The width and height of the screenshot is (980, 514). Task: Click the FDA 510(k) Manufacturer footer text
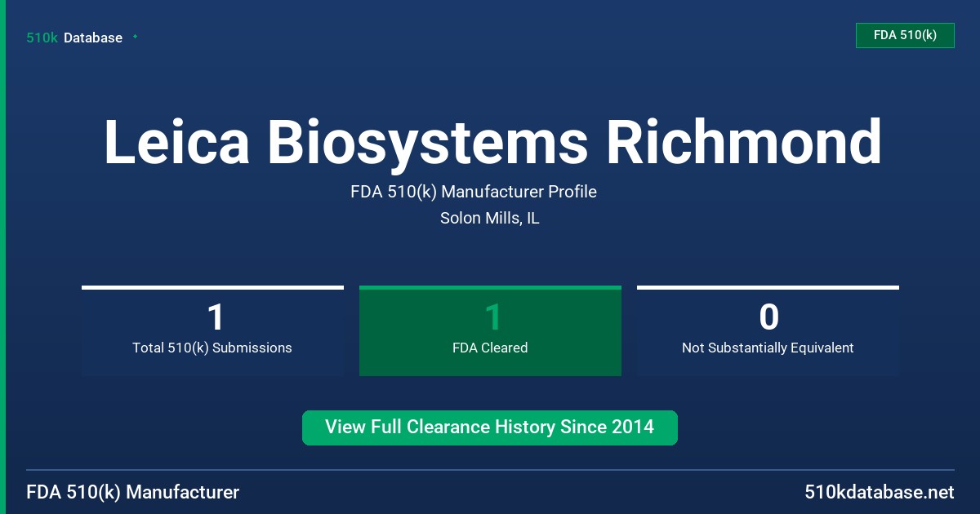point(133,492)
